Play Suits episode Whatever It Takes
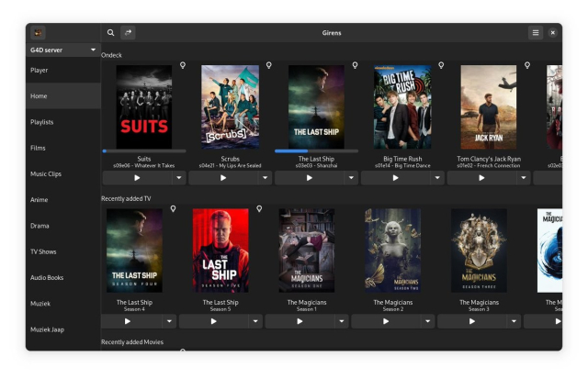 137,178
